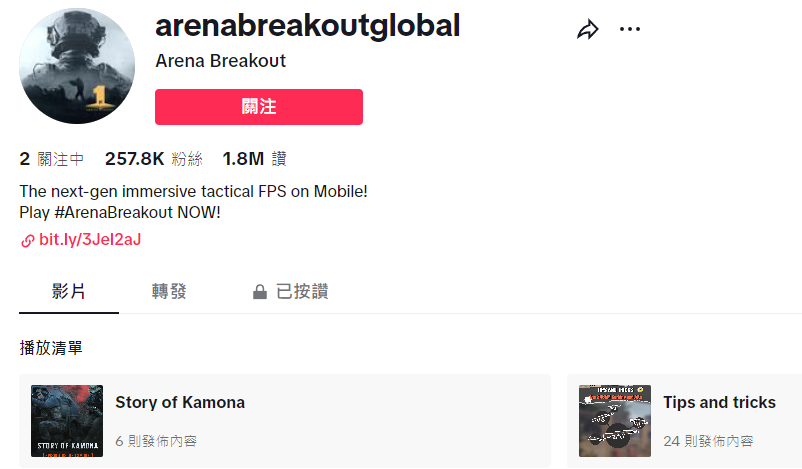This screenshot has width=802, height=469.
Task: Open the three-dot more options menu
Action: (629, 29)
